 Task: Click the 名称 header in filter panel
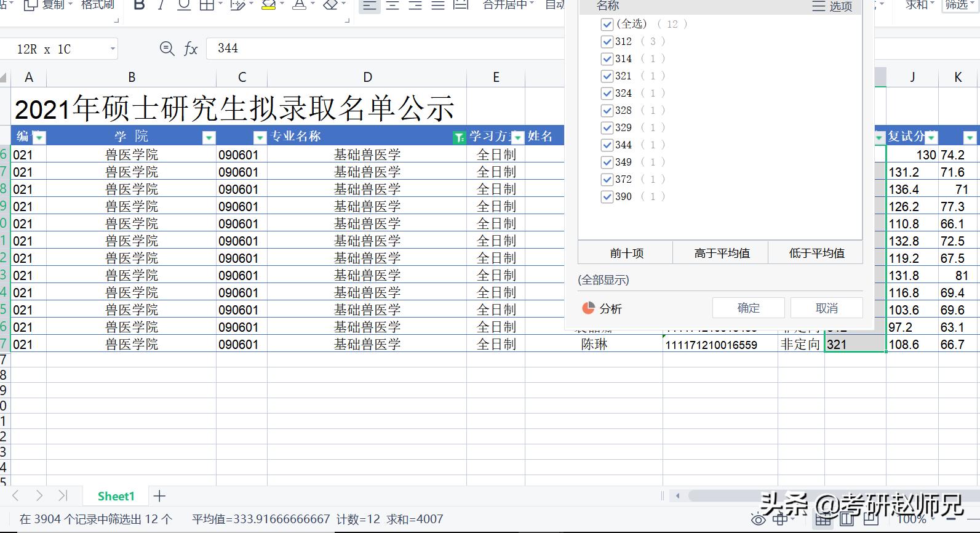coord(608,6)
